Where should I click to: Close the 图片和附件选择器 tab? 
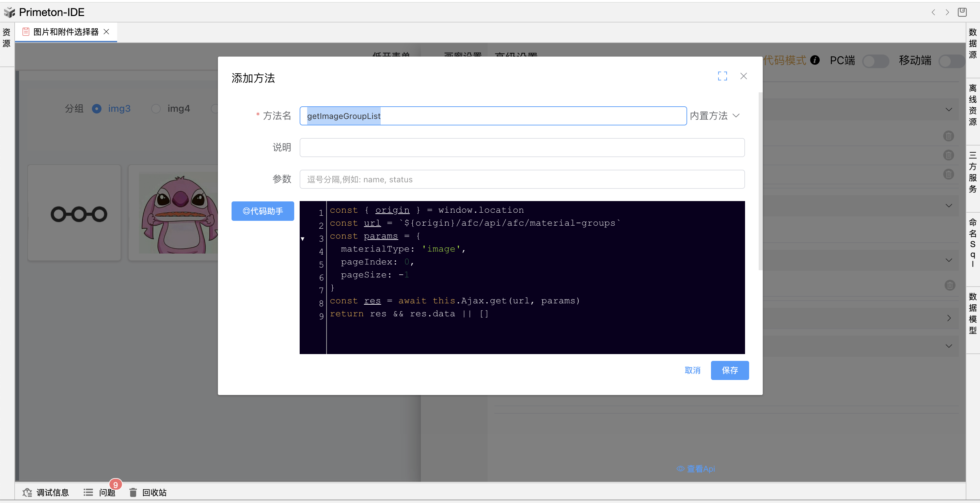(x=107, y=32)
